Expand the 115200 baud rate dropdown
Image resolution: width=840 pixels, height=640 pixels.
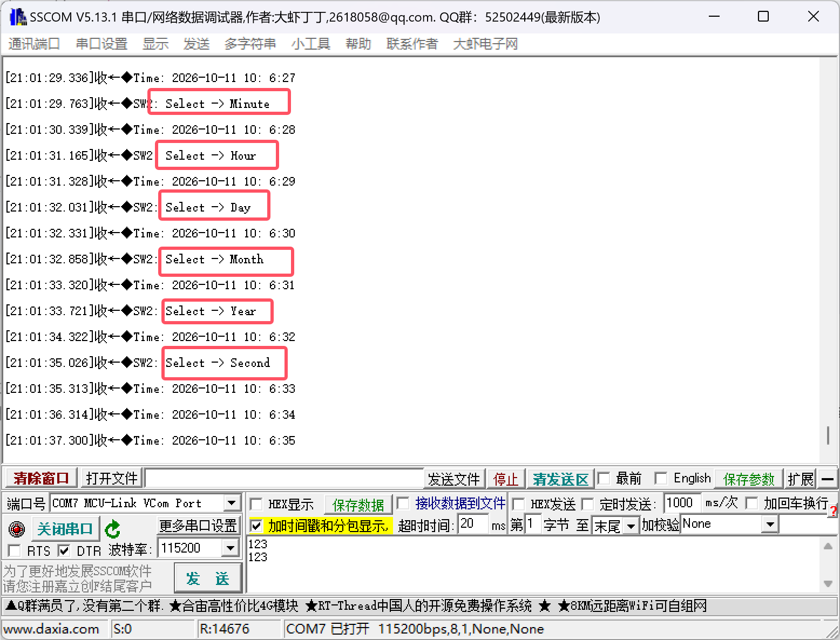[231, 548]
